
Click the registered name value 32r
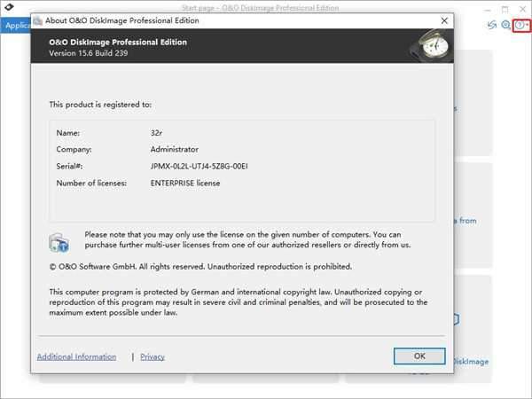(156, 133)
